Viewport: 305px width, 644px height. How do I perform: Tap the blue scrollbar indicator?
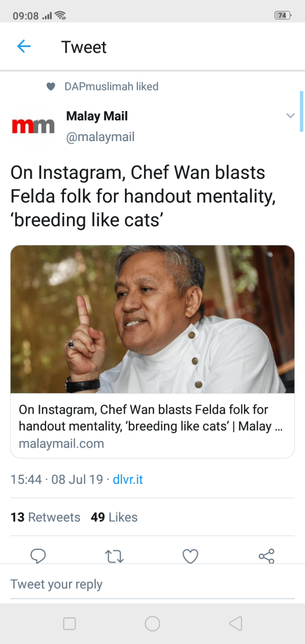pos(301,111)
